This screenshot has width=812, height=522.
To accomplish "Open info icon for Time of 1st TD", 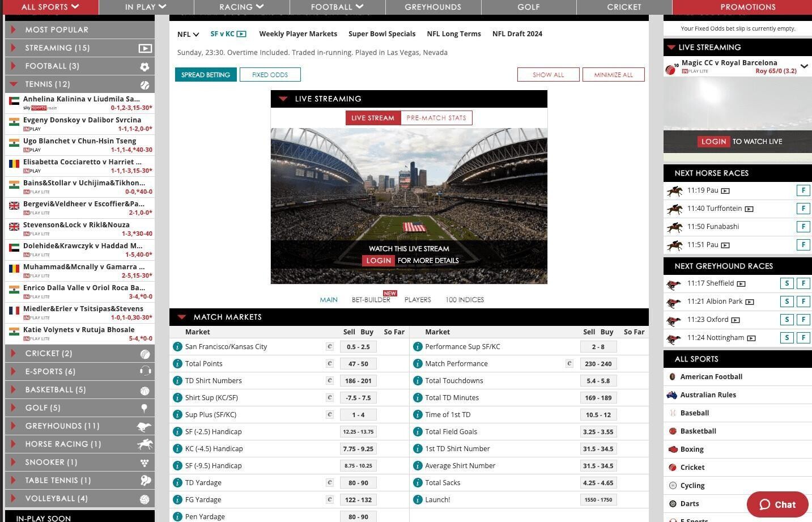I will coord(418,414).
